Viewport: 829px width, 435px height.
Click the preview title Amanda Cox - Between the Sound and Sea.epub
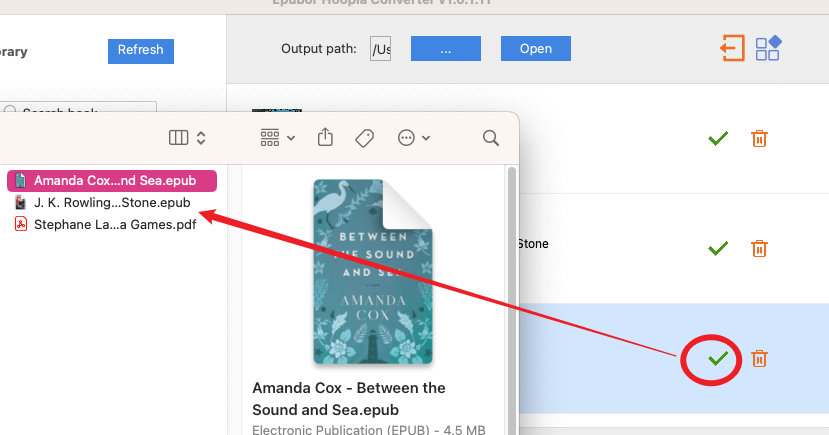tap(349, 399)
